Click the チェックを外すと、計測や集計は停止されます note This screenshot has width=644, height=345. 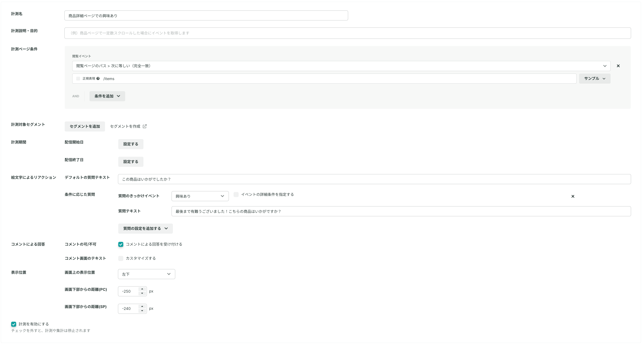[51, 331]
